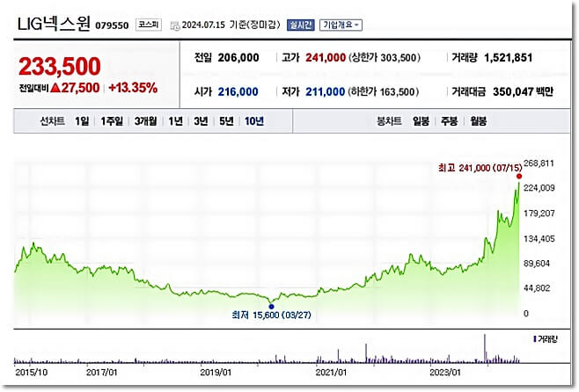Click the 224,009 y-axis label

[539, 188]
